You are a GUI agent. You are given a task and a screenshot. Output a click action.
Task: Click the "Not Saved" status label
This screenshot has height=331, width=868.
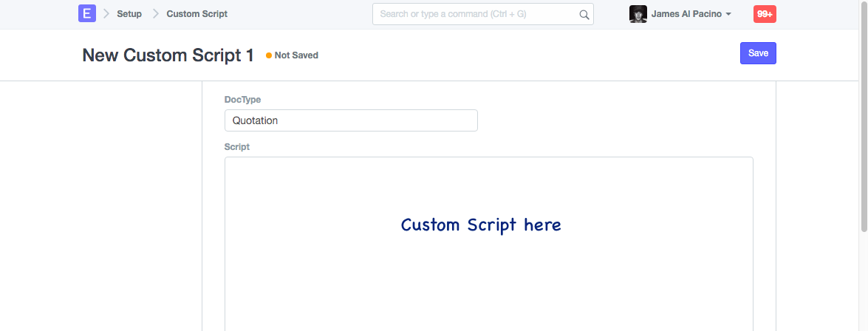pos(296,55)
